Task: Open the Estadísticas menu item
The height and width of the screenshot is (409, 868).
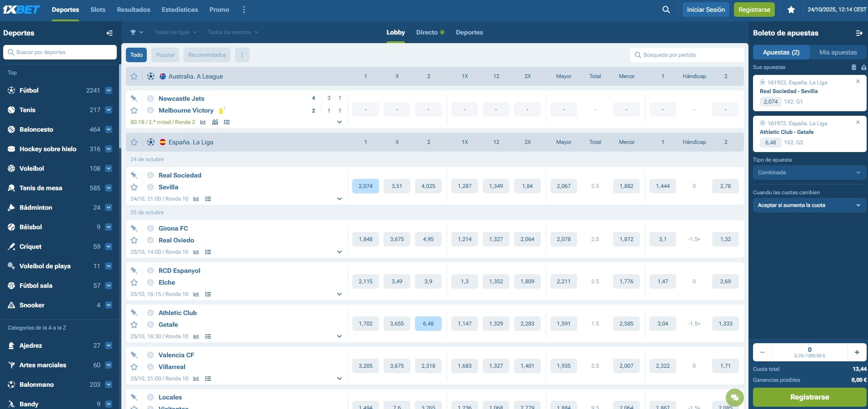Action: coord(180,9)
